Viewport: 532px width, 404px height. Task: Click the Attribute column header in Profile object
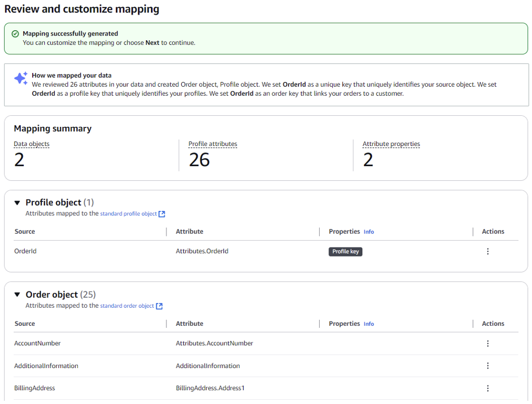pos(189,232)
